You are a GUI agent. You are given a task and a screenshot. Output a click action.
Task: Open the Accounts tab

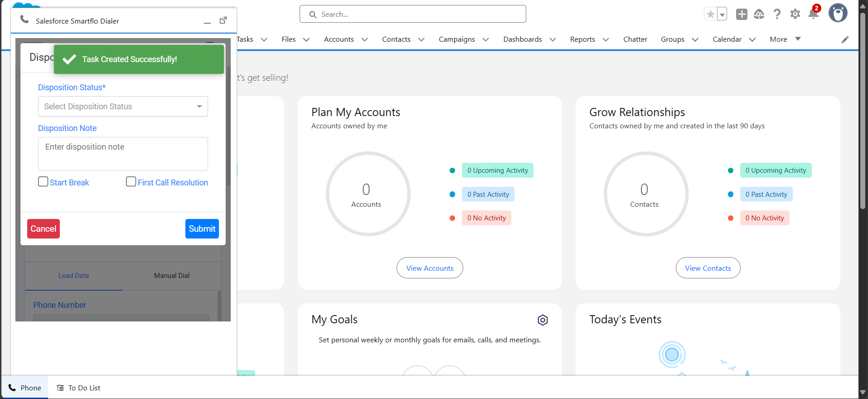[x=339, y=39]
